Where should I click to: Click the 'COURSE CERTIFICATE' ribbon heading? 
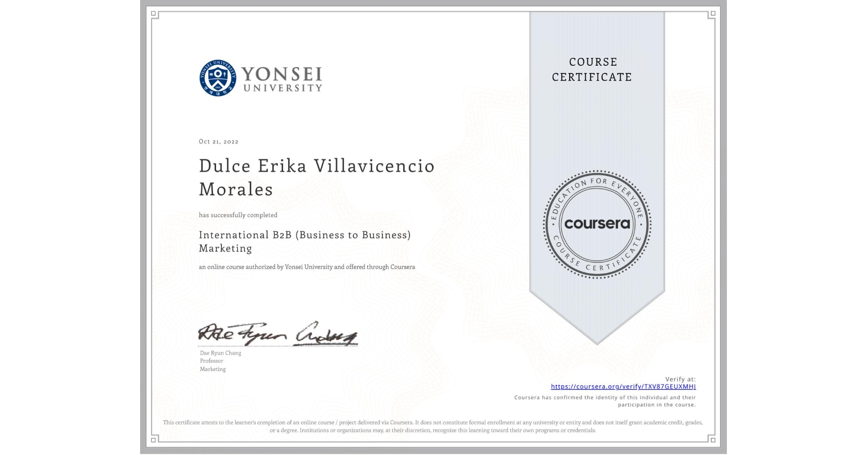coord(592,70)
